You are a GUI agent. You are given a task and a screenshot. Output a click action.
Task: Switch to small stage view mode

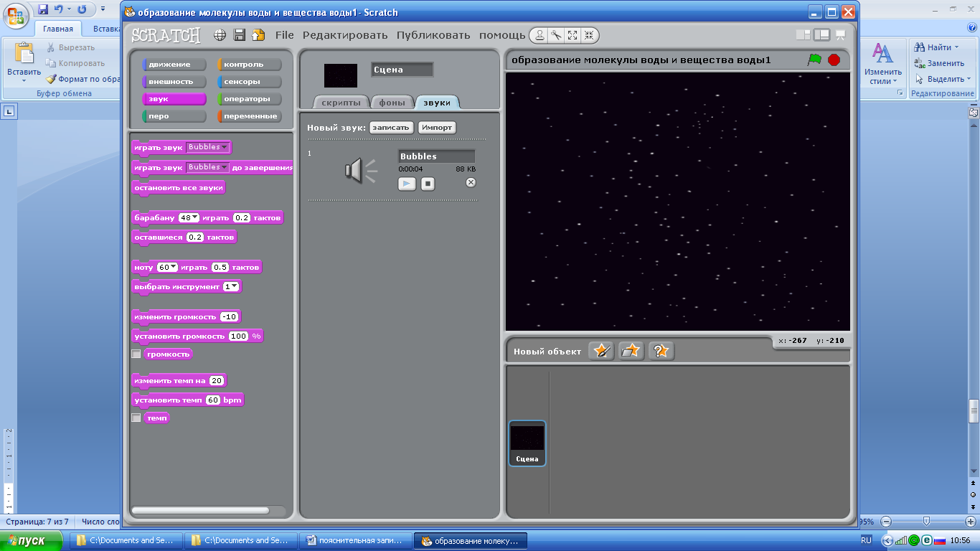click(803, 34)
